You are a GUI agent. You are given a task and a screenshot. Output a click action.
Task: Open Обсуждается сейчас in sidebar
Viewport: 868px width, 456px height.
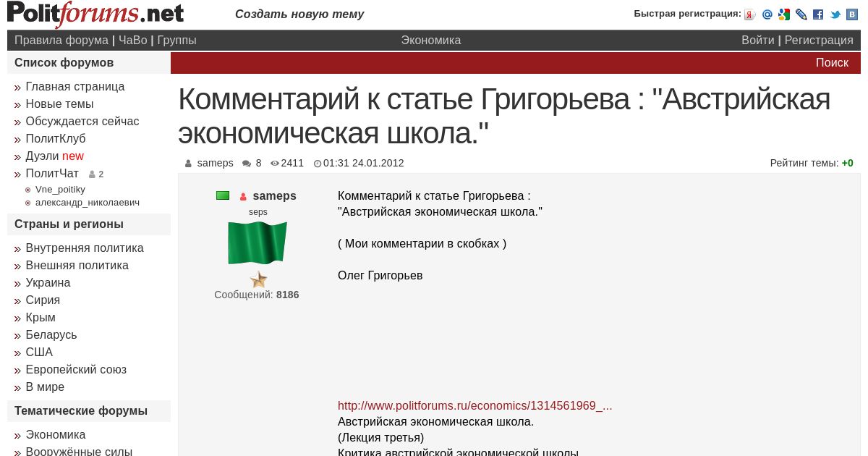82,122
